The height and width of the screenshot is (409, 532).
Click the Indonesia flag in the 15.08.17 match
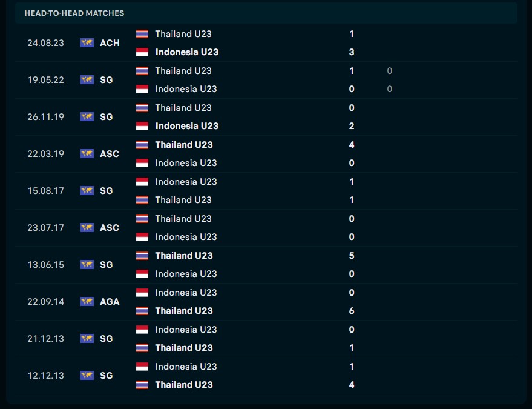(x=142, y=182)
